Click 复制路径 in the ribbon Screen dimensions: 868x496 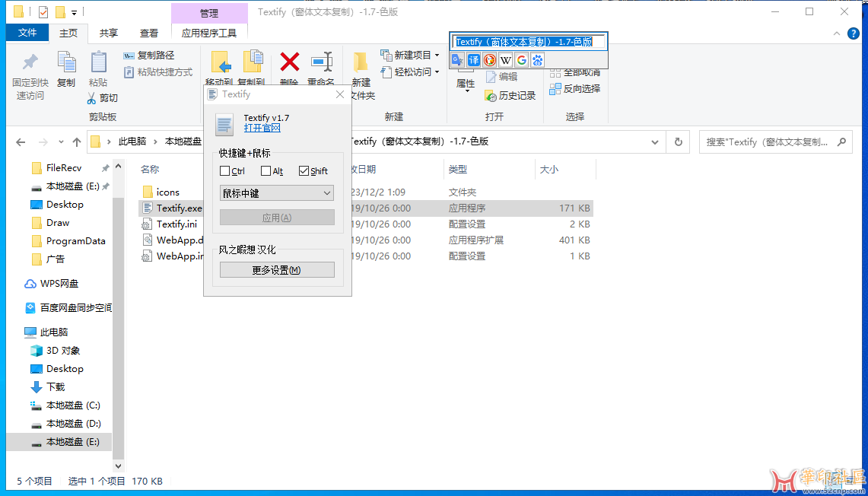tap(149, 56)
